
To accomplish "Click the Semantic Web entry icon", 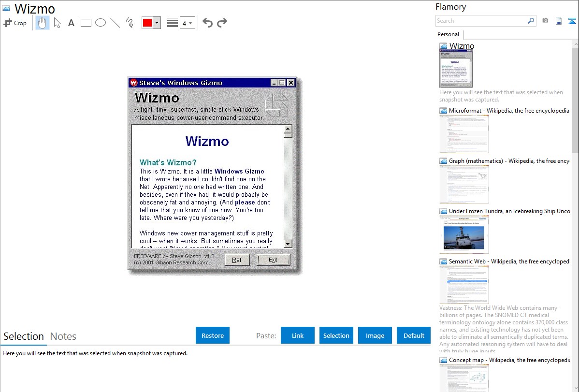I will tap(443, 261).
